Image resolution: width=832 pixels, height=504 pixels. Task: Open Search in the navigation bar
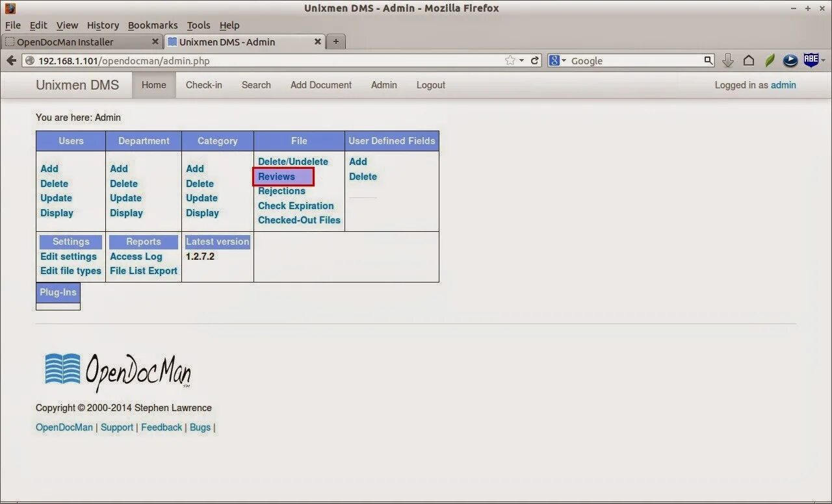point(256,85)
